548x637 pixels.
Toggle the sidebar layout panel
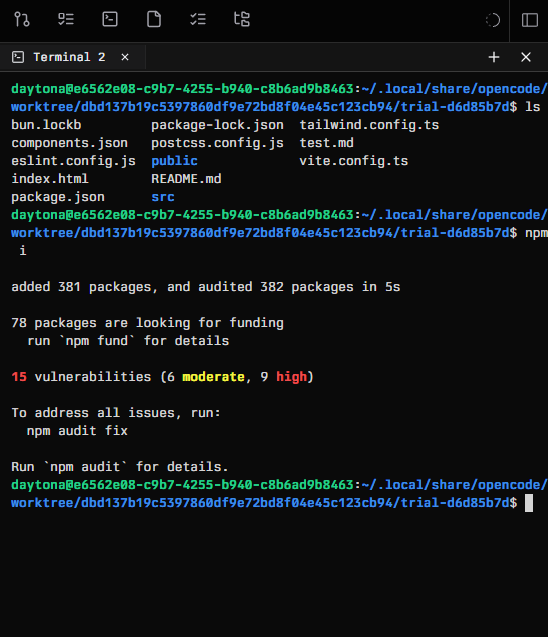click(530, 20)
